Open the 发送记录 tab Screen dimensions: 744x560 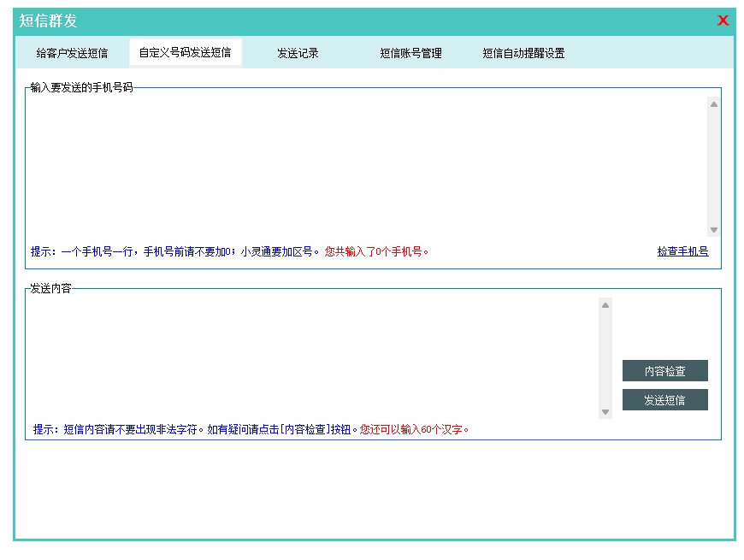pos(298,53)
